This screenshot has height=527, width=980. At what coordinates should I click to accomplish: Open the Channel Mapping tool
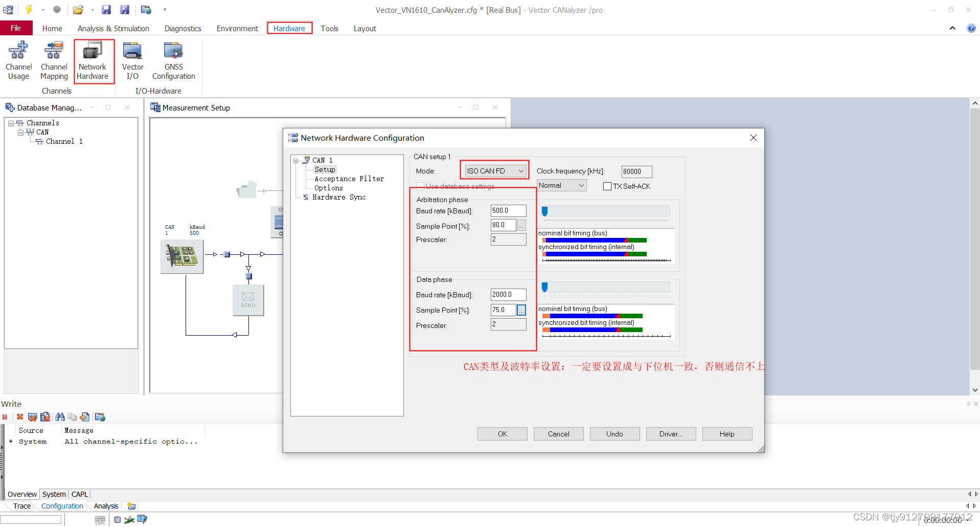click(x=54, y=61)
